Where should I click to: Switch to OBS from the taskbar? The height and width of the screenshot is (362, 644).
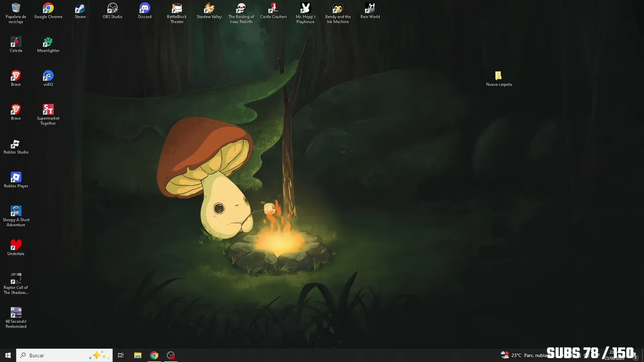pos(171,355)
